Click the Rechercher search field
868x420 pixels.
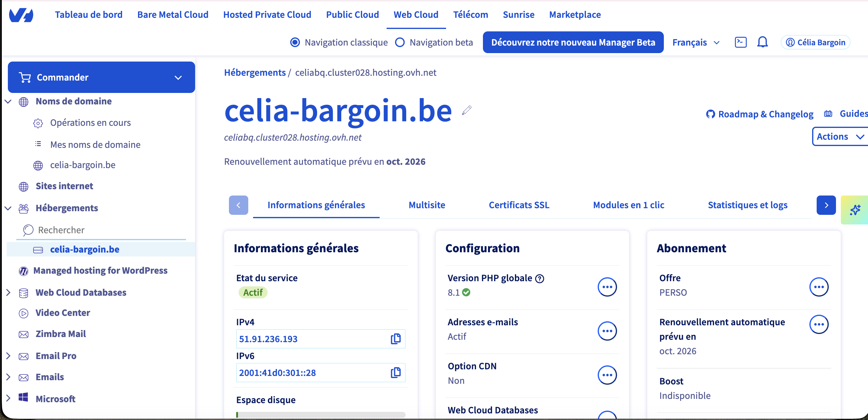click(x=101, y=230)
